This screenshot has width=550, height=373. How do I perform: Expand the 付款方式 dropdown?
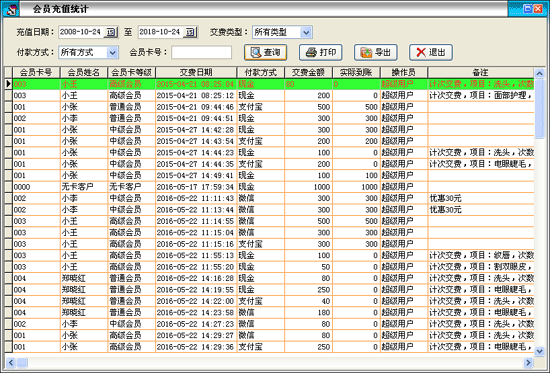(x=112, y=53)
